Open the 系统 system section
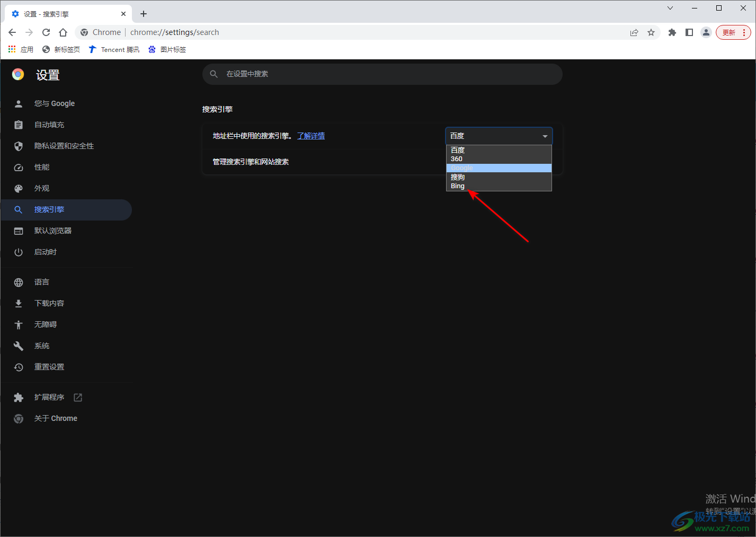 click(x=66, y=346)
